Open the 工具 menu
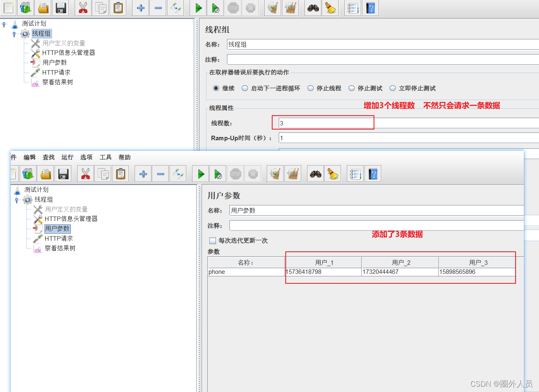This screenshot has height=392, width=539. 106,157
